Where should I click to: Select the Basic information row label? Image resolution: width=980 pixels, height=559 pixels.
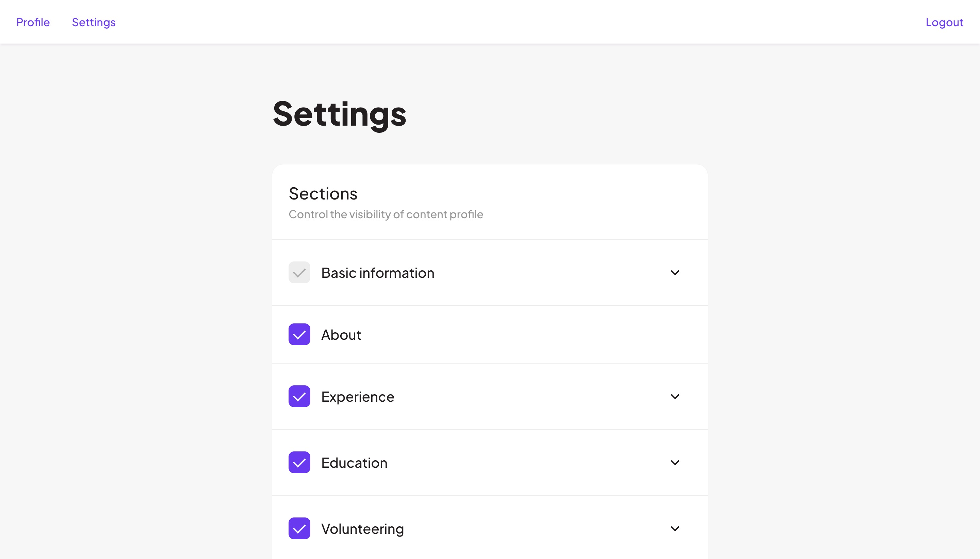tap(378, 272)
